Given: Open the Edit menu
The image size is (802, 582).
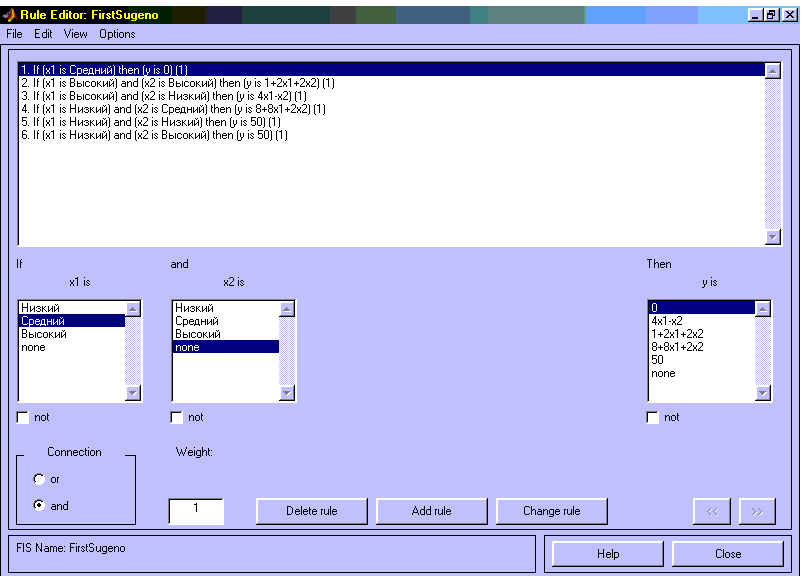Looking at the screenshot, I should click(x=43, y=34).
